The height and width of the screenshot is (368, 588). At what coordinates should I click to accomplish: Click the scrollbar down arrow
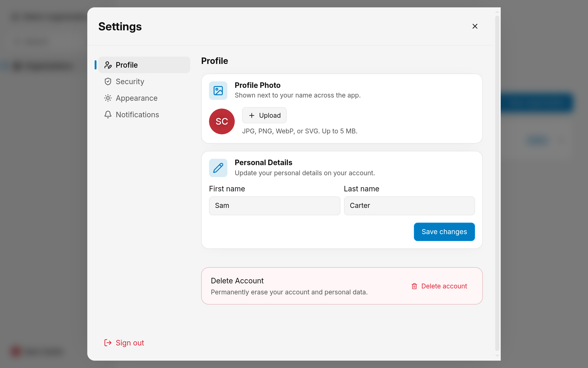click(x=497, y=356)
